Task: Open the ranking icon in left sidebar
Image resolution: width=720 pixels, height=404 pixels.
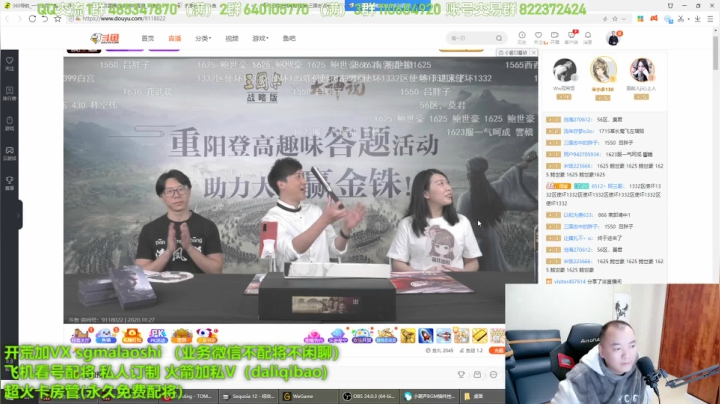Action: coord(10,93)
